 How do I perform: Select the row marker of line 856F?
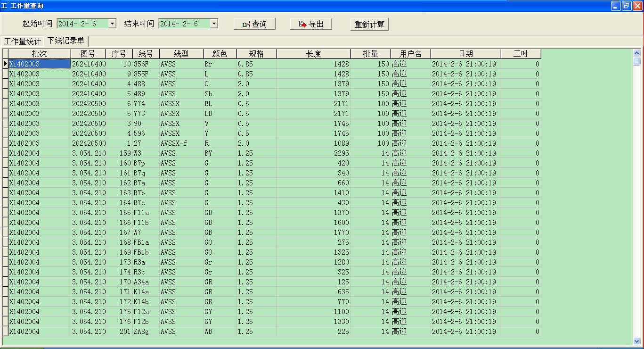point(6,64)
